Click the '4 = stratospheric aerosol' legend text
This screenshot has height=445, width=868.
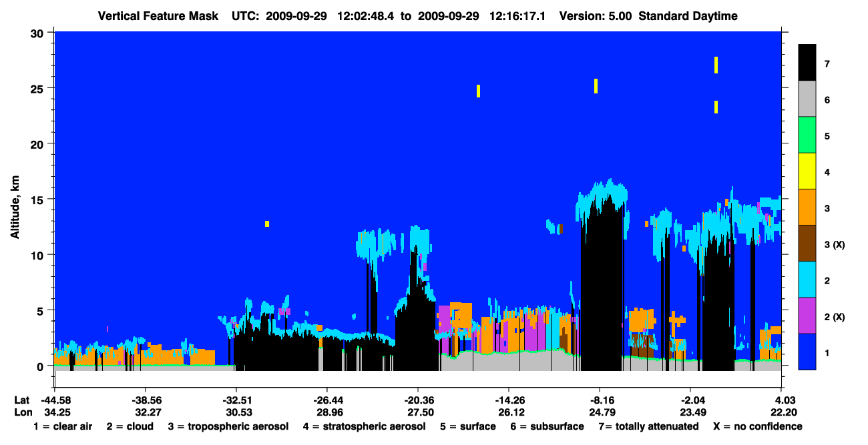(x=364, y=426)
